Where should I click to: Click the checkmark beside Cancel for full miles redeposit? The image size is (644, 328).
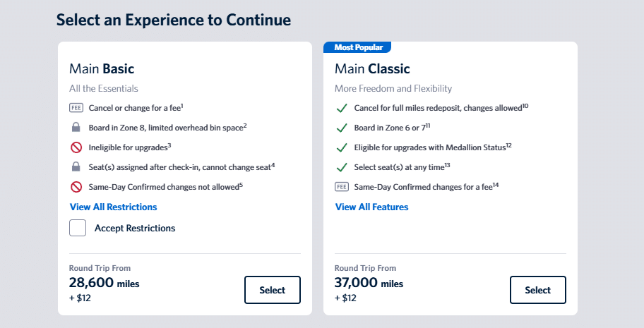(341, 108)
